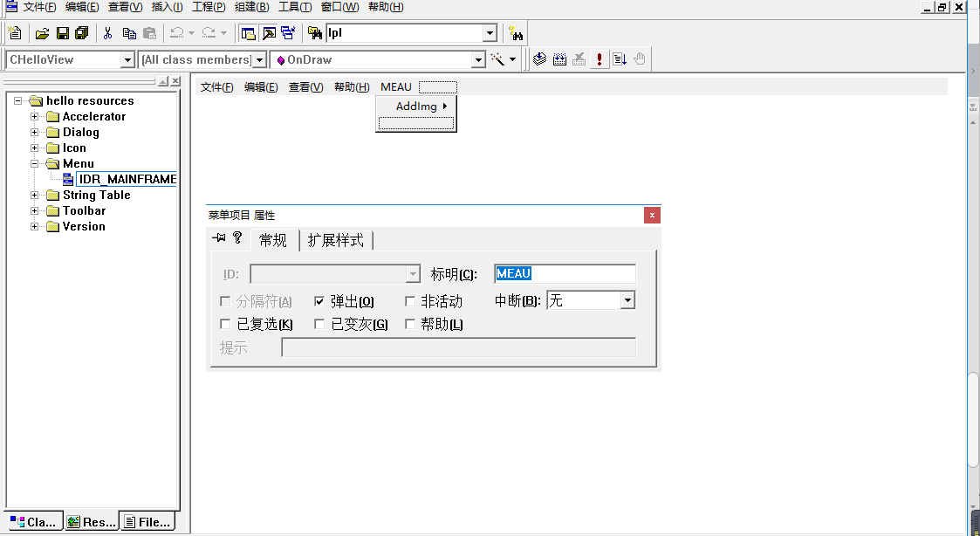Select the AddImg item in the MEAU menu
980x536 pixels.
tap(417, 106)
